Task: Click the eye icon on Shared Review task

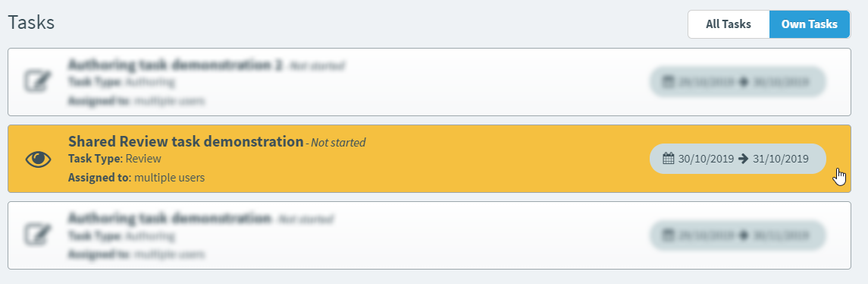Action: 38,159
